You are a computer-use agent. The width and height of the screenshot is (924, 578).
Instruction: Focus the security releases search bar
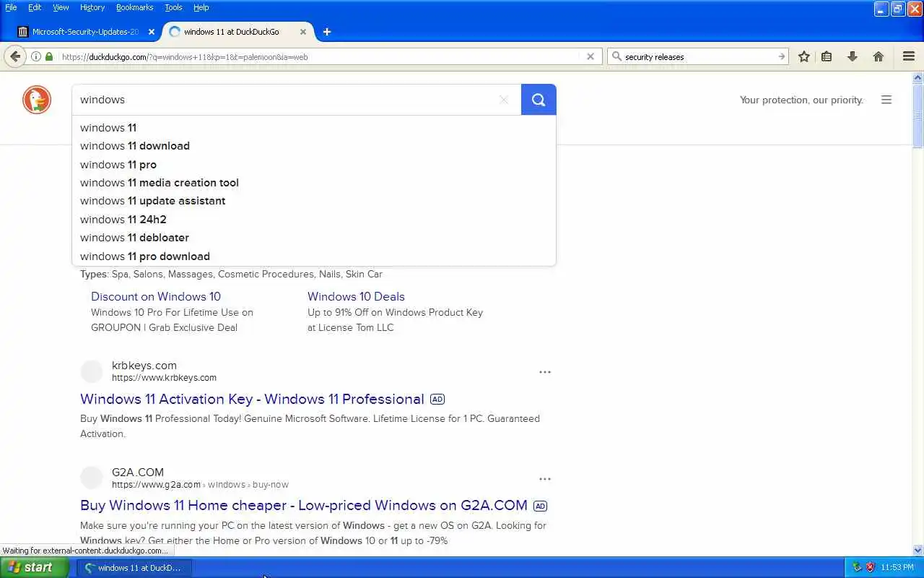pyautogui.click(x=699, y=56)
